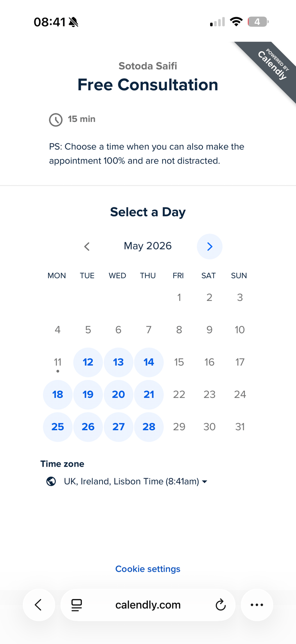The height and width of the screenshot is (644, 296).
Task: Choose May 25 date
Action: click(57, 427)
